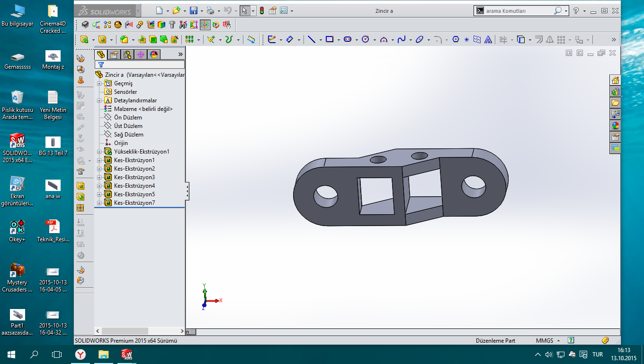Expand the hidden toolbar buttons chevron
This screenshot has width=644, height=364.
tap(614, 40)
